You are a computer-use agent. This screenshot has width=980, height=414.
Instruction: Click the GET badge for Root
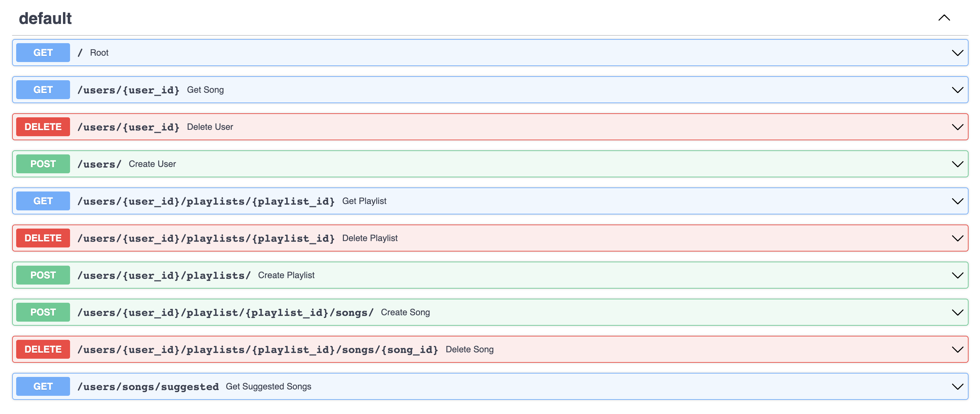(x=43, y=53)
